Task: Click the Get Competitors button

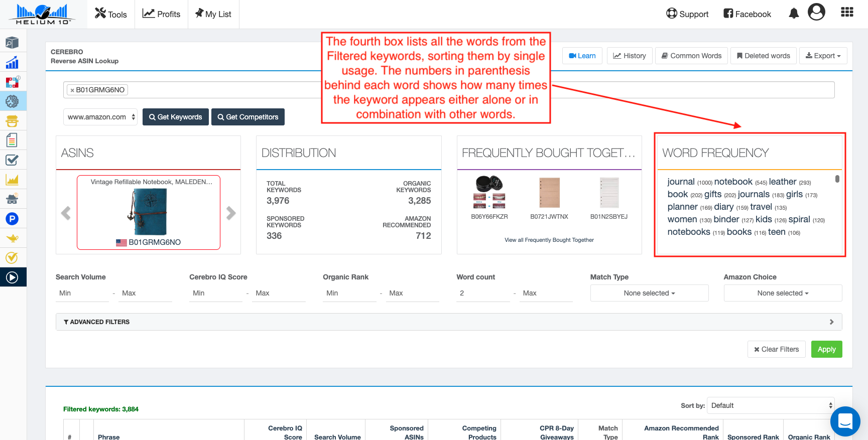Action: pos(248,117)
